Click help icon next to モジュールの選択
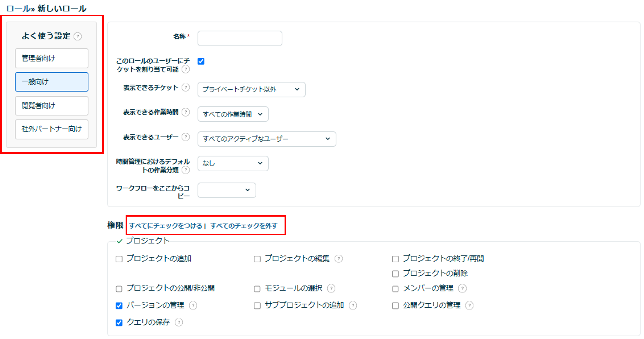This screenshot has height=339, width=644. (331, 289)
